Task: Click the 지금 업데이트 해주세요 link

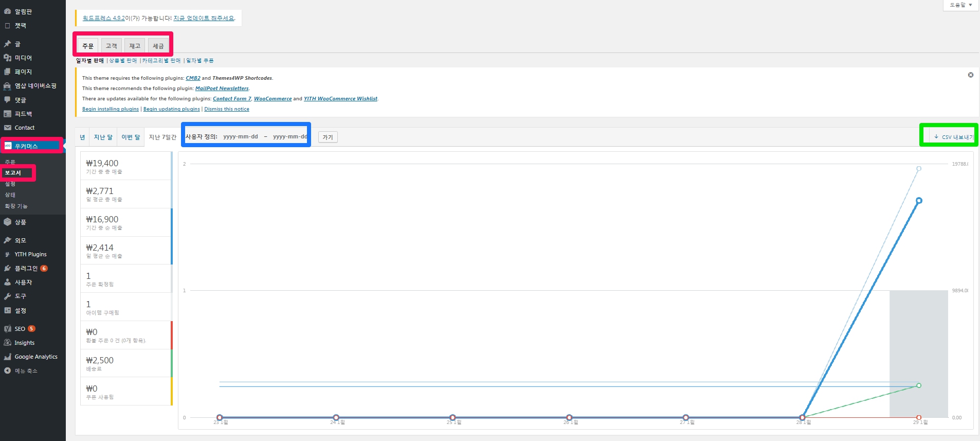Action: 204,18
